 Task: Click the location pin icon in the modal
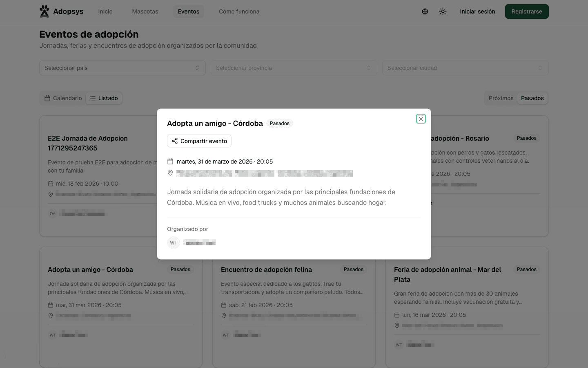point(170,173)
